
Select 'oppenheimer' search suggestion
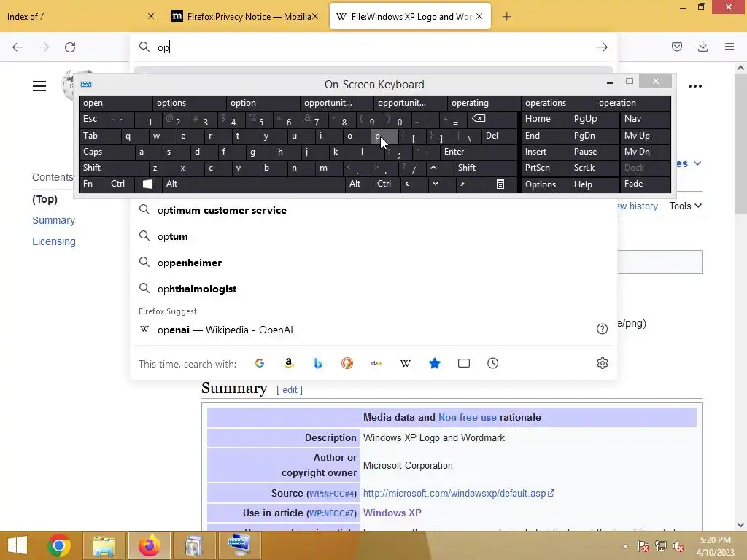pos(373,262)
